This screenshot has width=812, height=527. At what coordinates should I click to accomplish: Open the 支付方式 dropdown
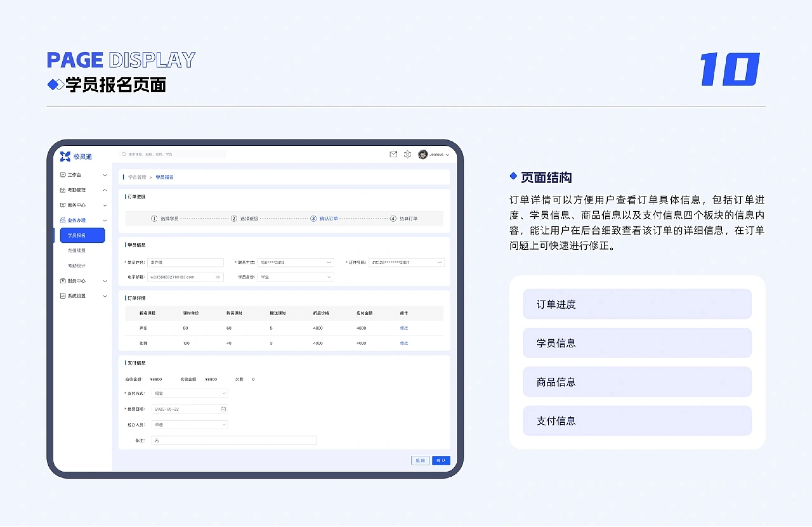pyautogui.click(x=190, y=393)
